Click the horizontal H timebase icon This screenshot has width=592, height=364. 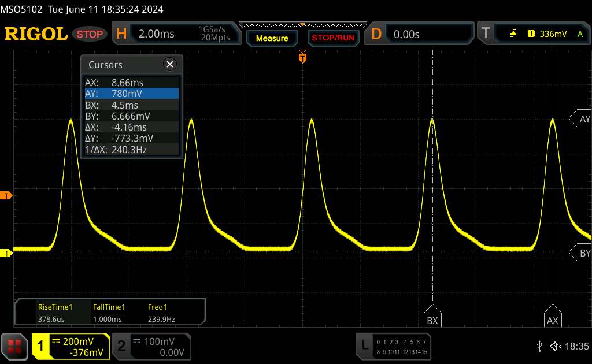(121, 34)
